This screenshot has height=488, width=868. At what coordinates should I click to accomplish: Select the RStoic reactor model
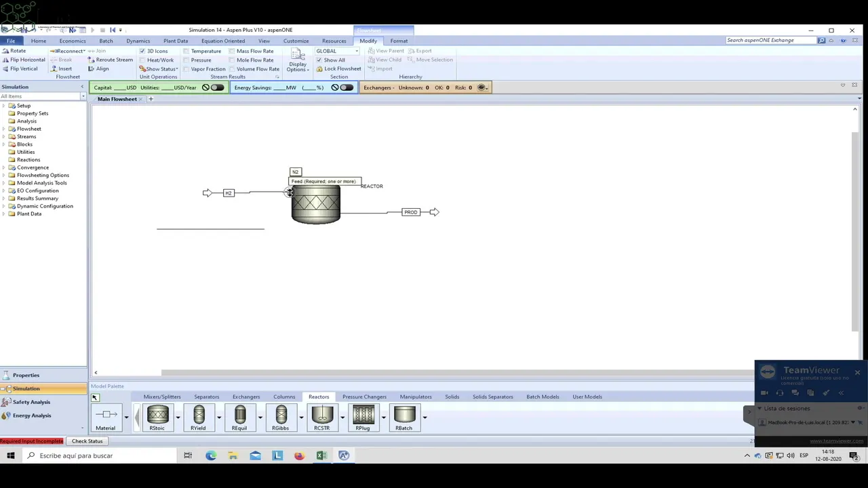(x=157, y=418)
